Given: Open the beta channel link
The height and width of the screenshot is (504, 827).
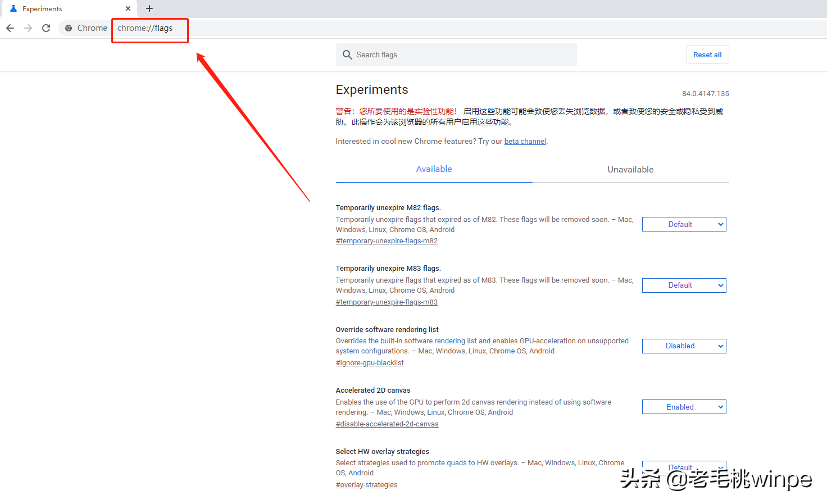Looking at the screenshot, I should pyautogui.click(x=525, y=142).
